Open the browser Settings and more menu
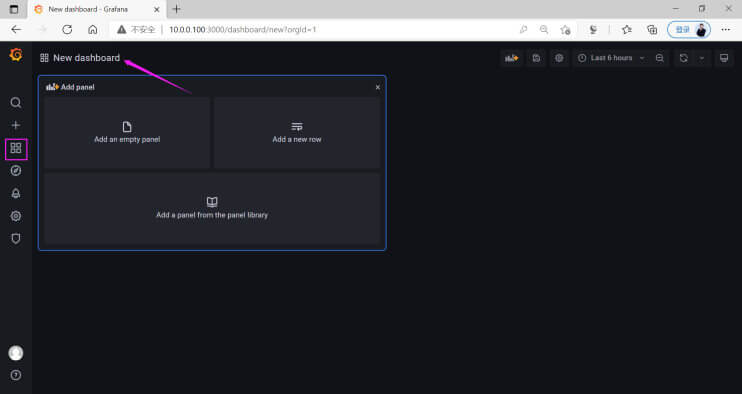The image size is (742, 394). 725,29
